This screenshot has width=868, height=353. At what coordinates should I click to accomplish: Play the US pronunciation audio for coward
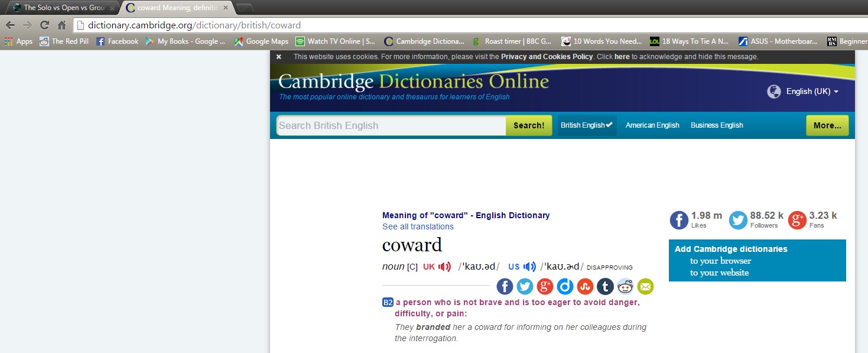[529, 267]
